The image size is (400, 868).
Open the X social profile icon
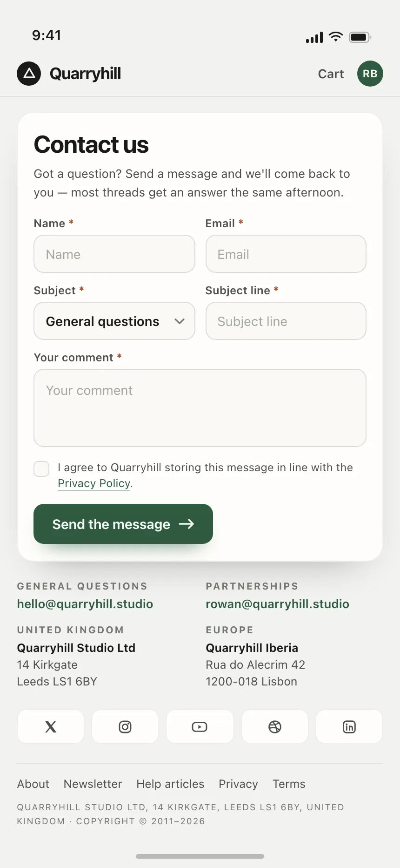tap(51, 726)
